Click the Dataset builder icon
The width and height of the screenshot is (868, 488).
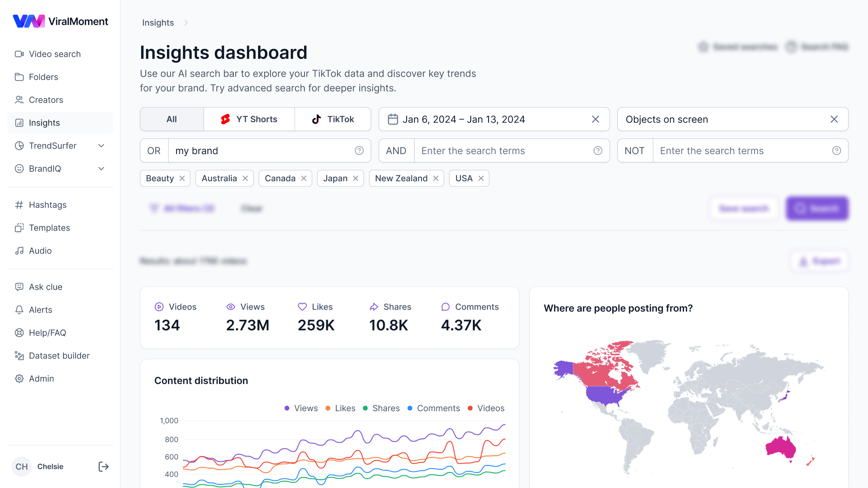pos(19,355)
